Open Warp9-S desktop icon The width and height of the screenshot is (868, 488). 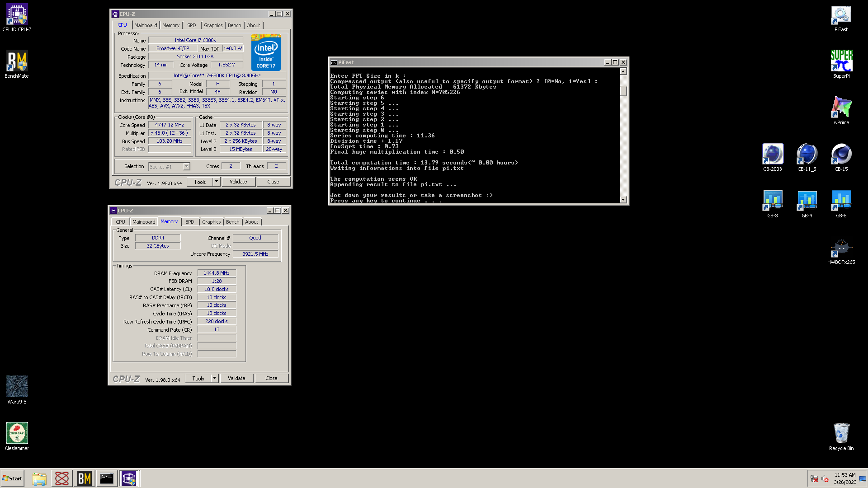(17, 390)
